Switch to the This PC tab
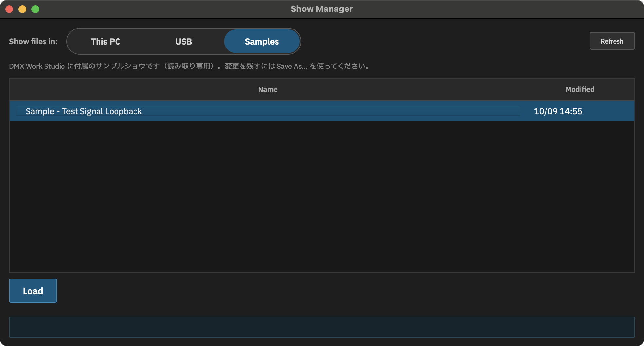The height and width of the screenshot is (346, 644). [x=106, y=42]
